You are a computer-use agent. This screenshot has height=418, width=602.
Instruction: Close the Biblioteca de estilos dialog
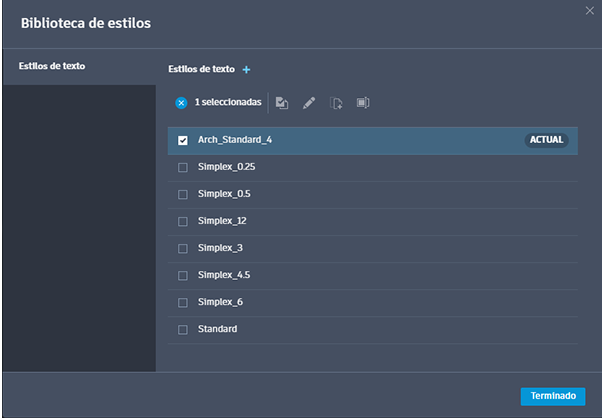[x=589, y=10]
